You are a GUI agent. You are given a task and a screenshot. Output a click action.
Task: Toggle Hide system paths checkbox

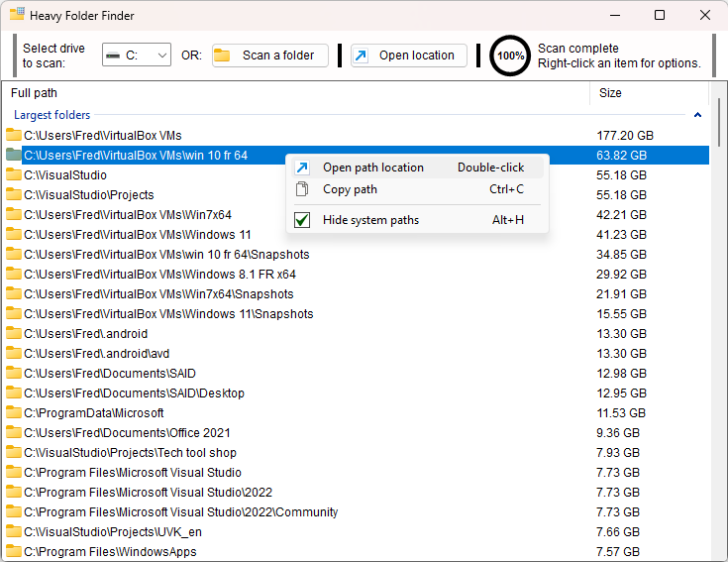(x=302, y=220)
